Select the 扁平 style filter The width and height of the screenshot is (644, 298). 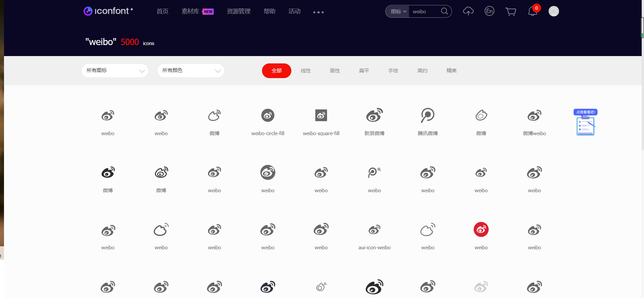pos(364,71)
